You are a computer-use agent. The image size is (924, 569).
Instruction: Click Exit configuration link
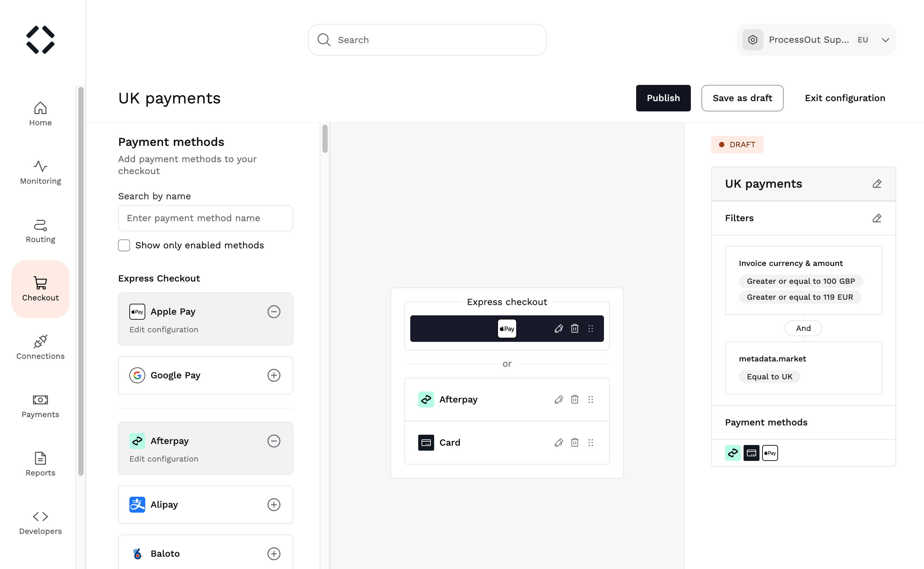845,98
